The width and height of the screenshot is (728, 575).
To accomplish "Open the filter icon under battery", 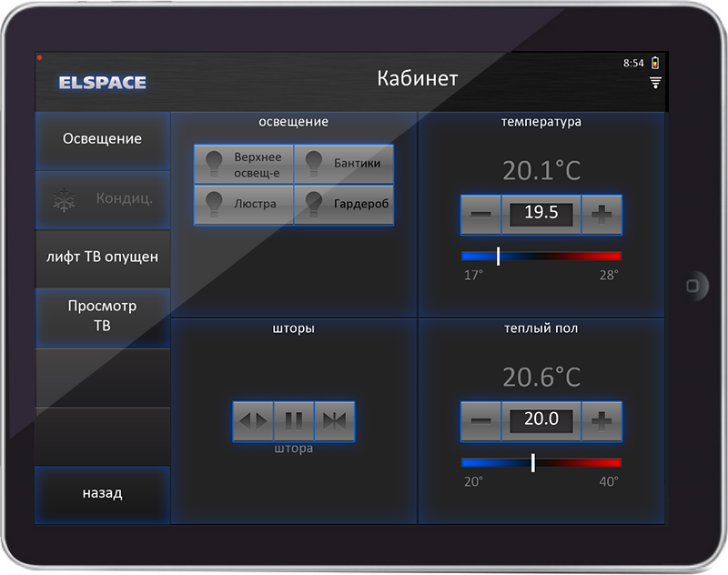I will (654, 83).
